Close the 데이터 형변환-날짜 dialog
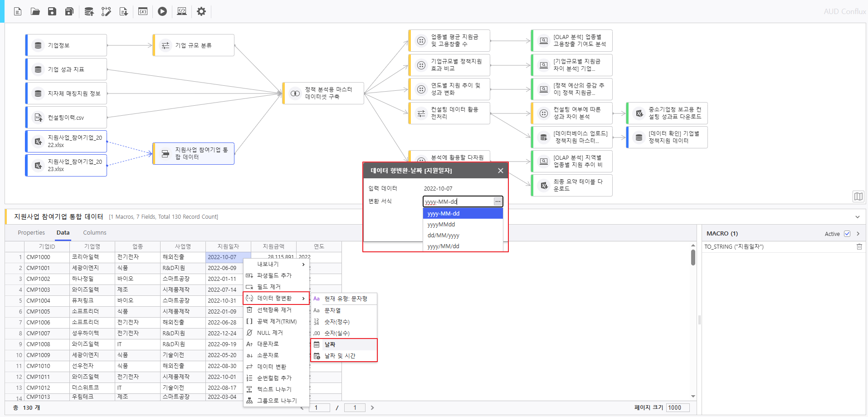This screenshot has width=868, height=417. pos(500,171)
